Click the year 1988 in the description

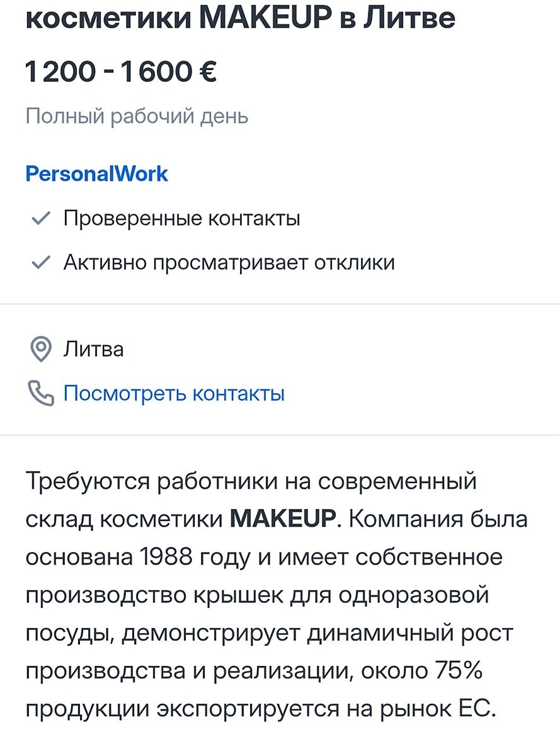[x=164, y=558]
